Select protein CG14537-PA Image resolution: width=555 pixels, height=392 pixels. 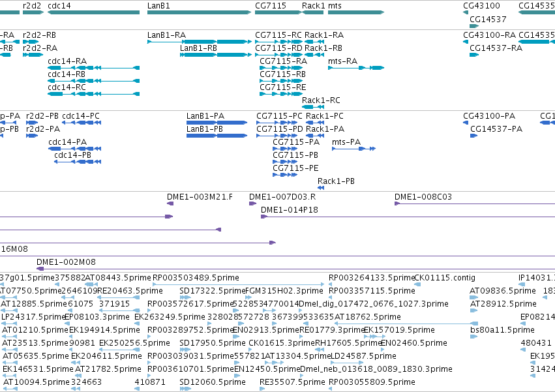(473, 136)
